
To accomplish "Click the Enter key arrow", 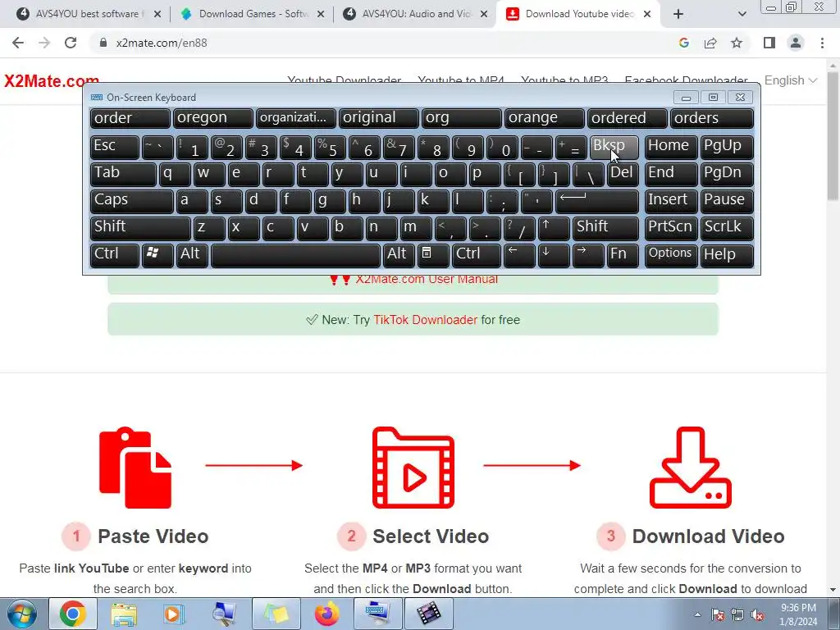I will point(597,202).
